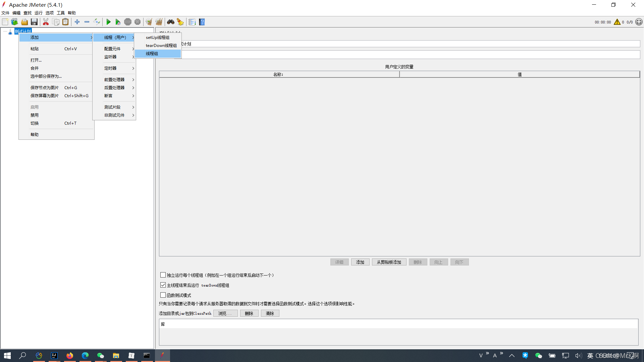644x362 pixels.
Task: Click the 浏览... classpath button
Action: point(225,313)
